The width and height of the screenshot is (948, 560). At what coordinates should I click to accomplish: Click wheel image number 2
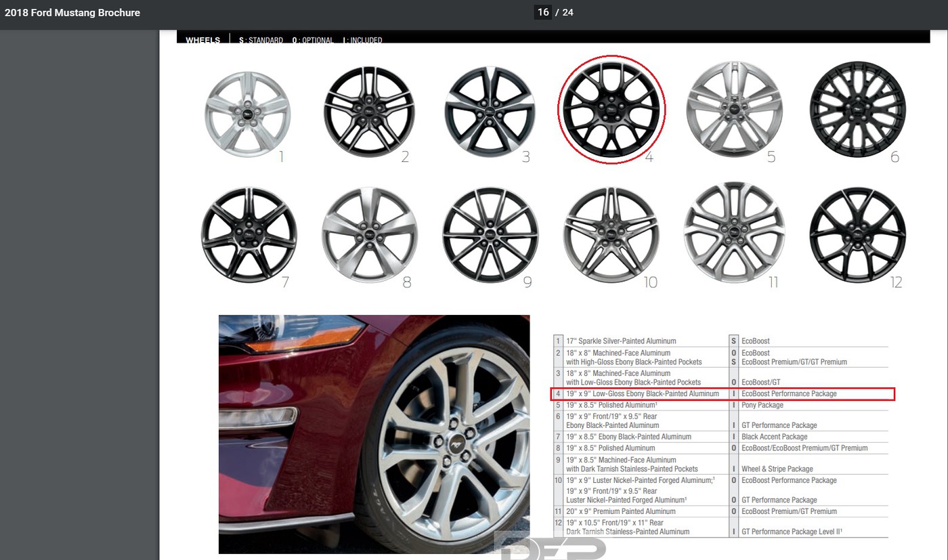[369, 112]
